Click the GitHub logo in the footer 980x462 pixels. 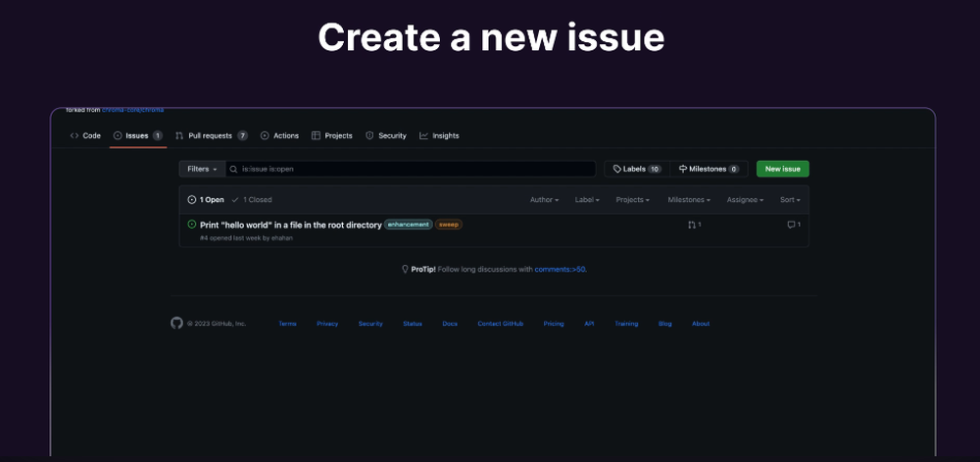[x=176, y=324]
